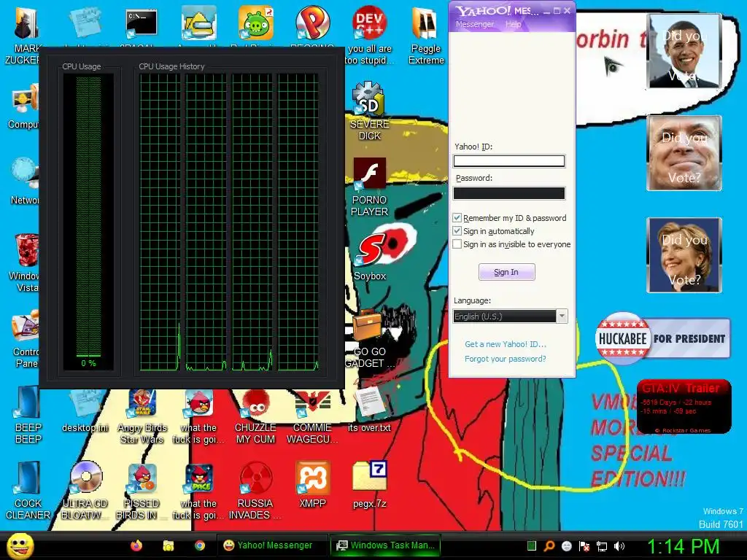Launch Firefox from the taskbar
Image resolution: width=747 pixels, height=560 pixels.
click(x=136, y=545)
